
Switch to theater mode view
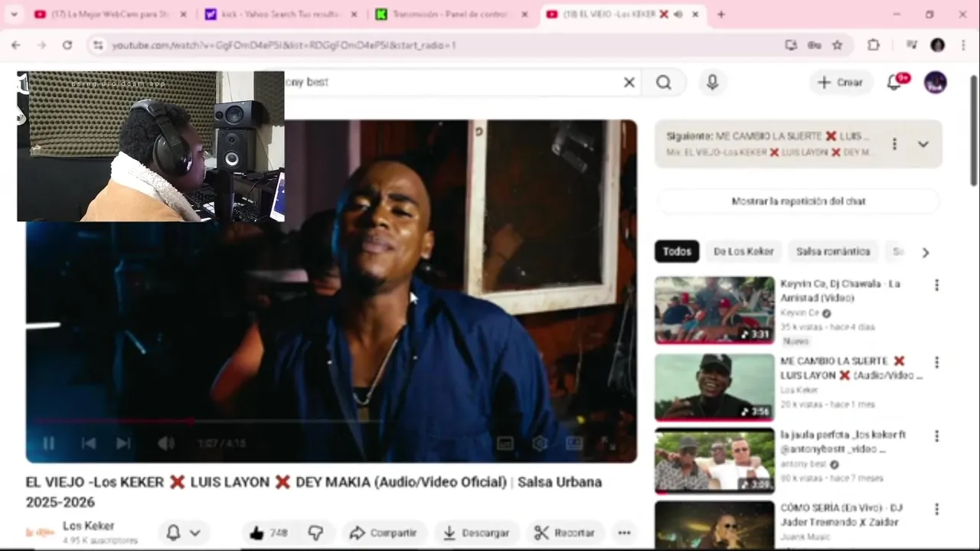(x=574, y=443)
